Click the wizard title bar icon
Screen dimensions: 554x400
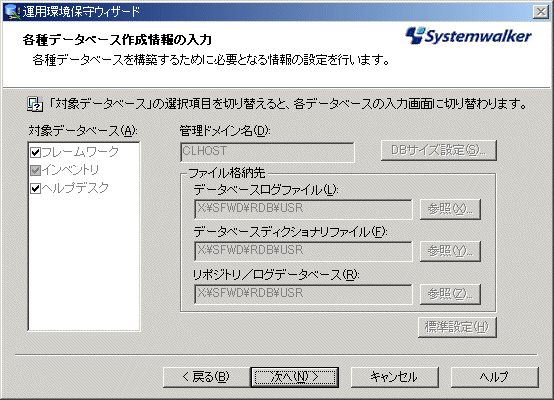12,12
